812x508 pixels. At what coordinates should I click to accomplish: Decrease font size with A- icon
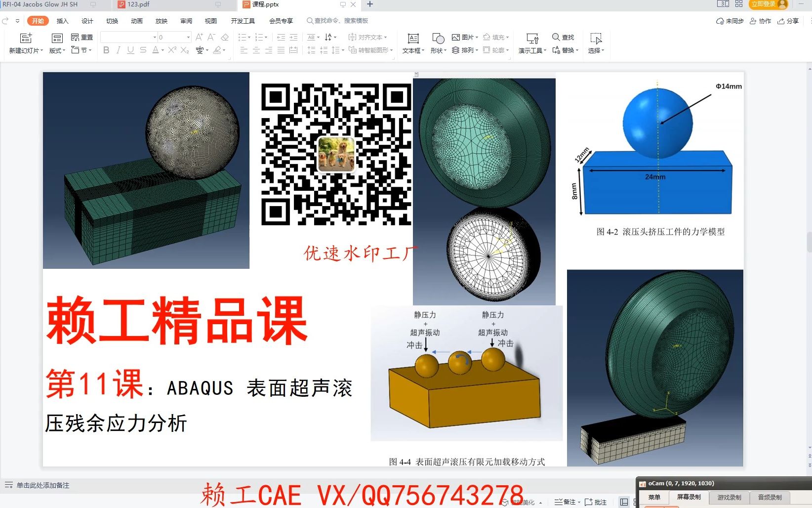(x=211, y=37)
